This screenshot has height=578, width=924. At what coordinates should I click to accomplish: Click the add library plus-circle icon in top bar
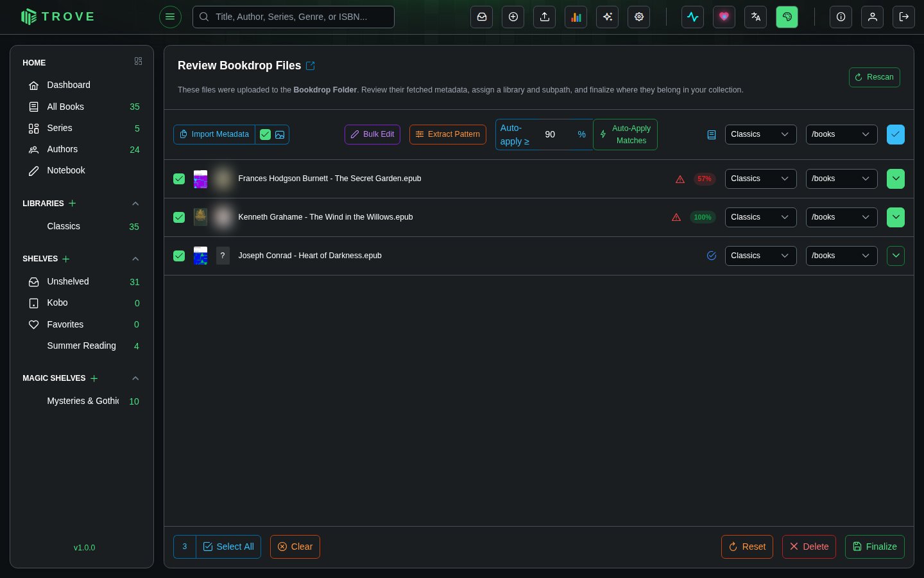tap(513, 17)
